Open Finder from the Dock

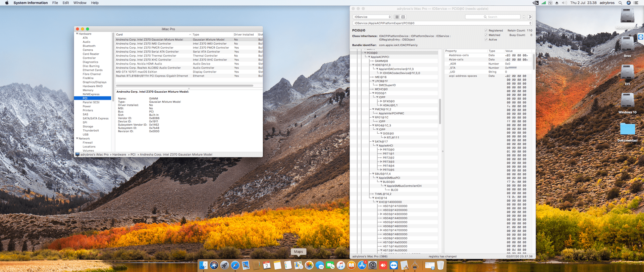[204, 265]
